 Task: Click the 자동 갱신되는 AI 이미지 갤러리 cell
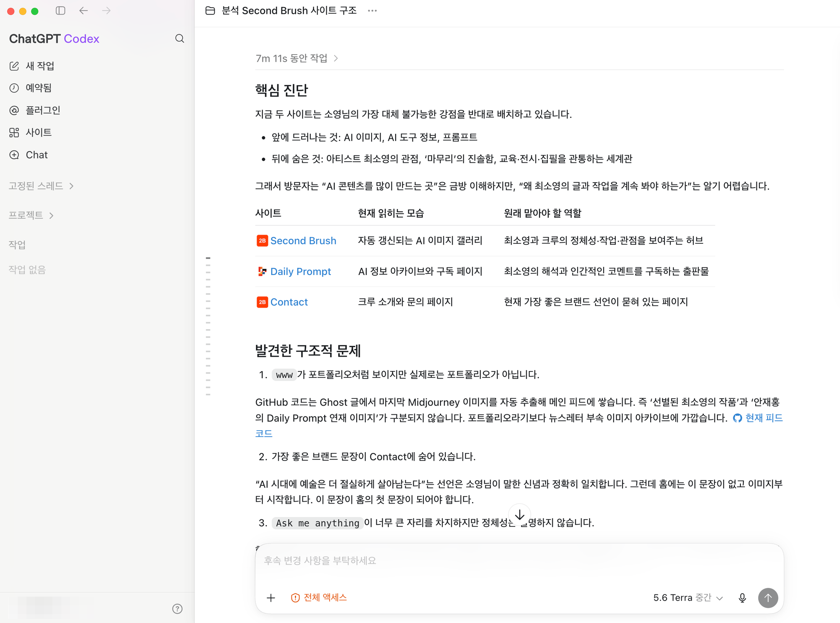(x=420, y=241)
